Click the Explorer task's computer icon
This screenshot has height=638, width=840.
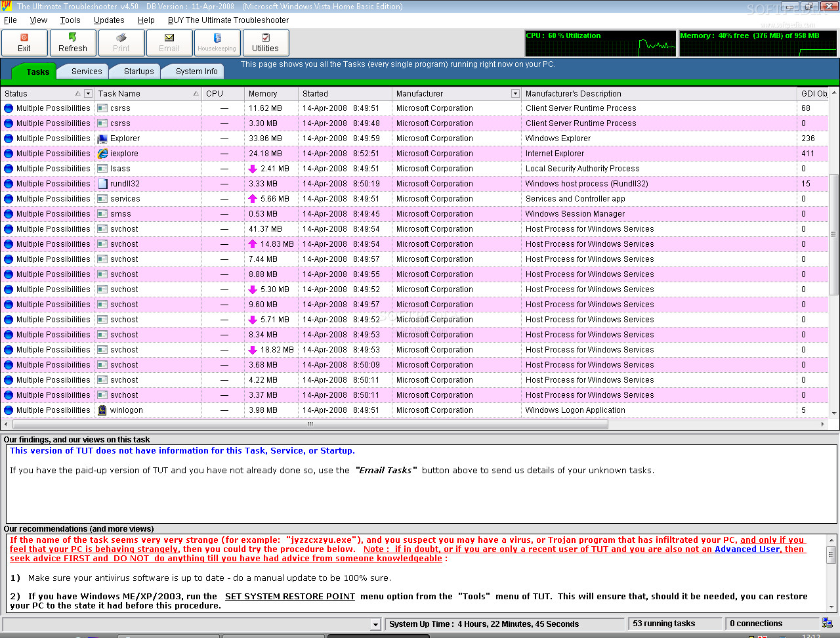click(102, 138)
